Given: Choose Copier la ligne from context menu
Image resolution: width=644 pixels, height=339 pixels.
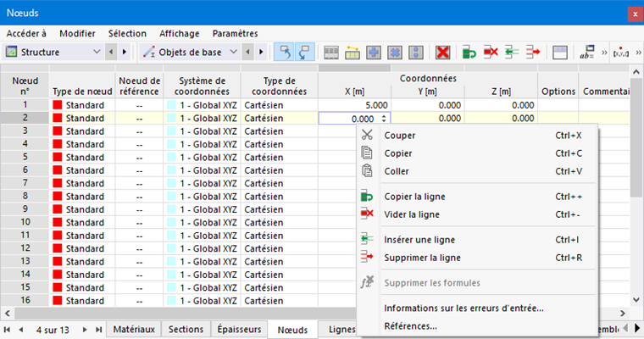Looking at the screenshot, I should 477,197.
